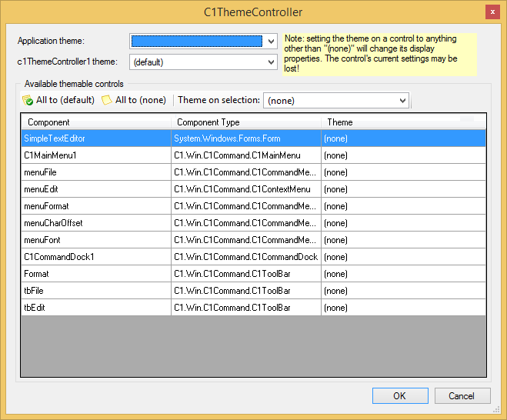Click the Theme cell of tbEdit row
This screenshot has width=507, height=420.
coord(403,308)
